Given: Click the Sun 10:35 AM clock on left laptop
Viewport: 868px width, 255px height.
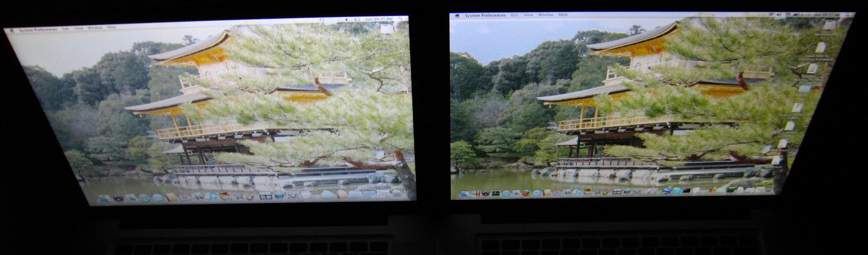Looking at the screenshot, I should coord(379,19).
